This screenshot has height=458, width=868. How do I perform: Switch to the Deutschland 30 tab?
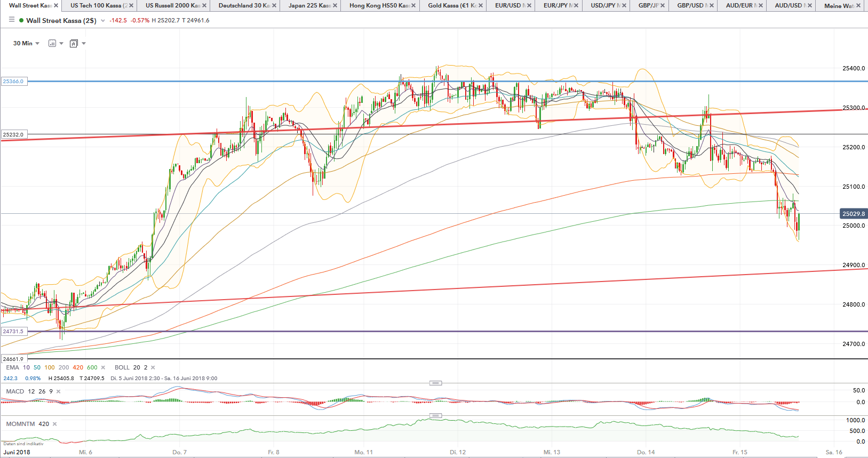click(244, 5)
